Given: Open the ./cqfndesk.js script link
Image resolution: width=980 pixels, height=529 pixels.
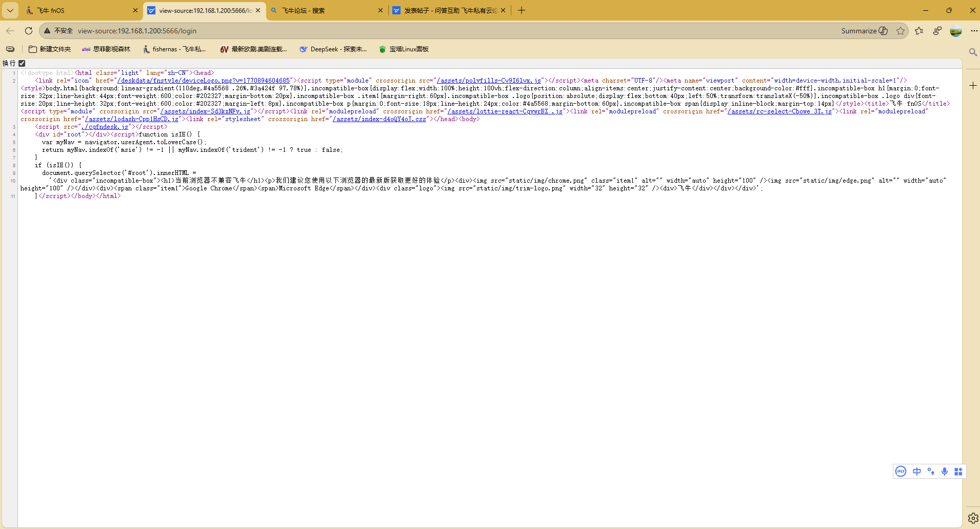Looking at the screenshot, I should [x=105, y=127].
